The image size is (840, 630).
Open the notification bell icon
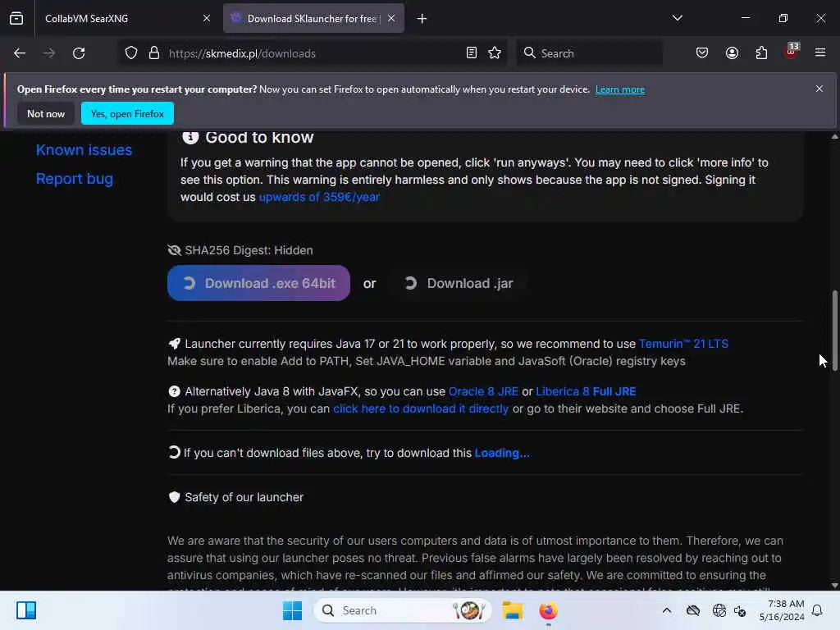tap(817, 610)
